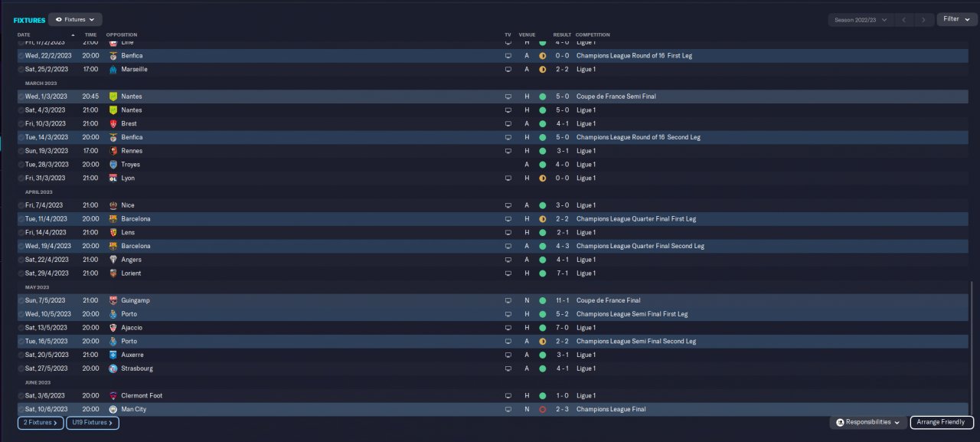
Task: Sort by the Time column header
Action: pyautogui.click(x=90, y=35)
